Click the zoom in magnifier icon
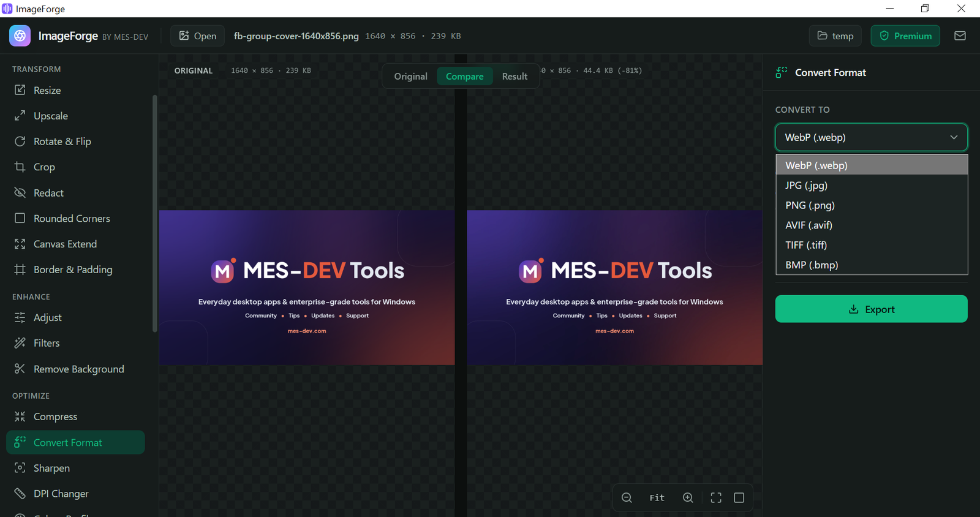980x517 pixels. [688, 497]
